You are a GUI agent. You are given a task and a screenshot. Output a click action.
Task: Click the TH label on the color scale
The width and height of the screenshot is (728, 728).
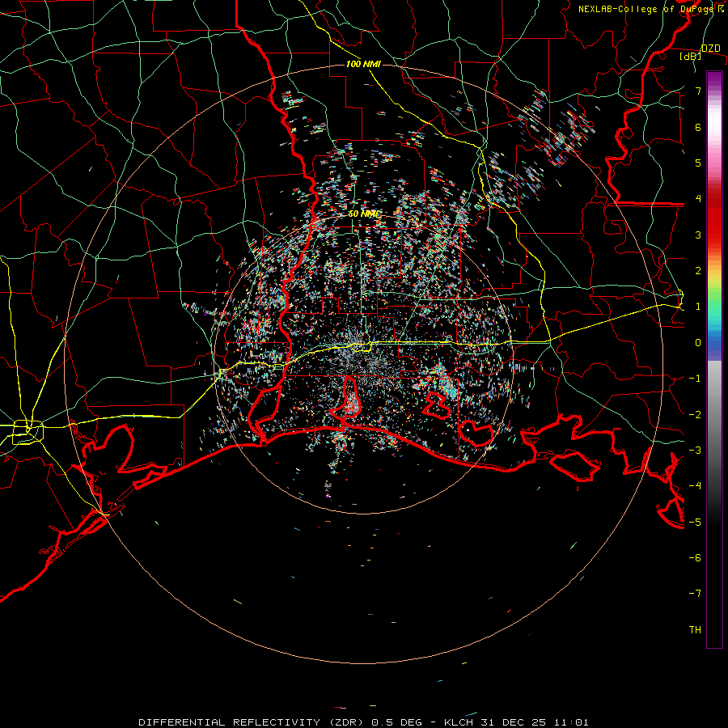695,630
